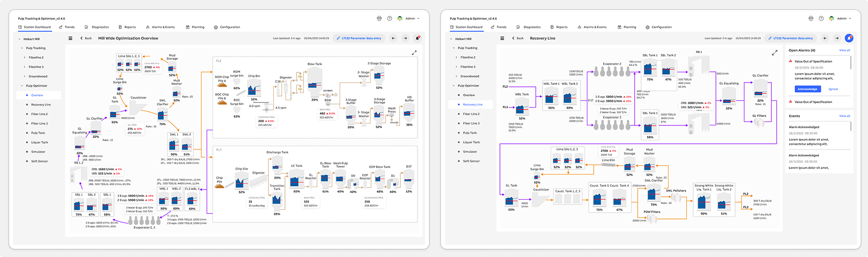Viewport: 868px width, 257px height.
Task: Open the notification bell in the left window
Action: (417, 38)
